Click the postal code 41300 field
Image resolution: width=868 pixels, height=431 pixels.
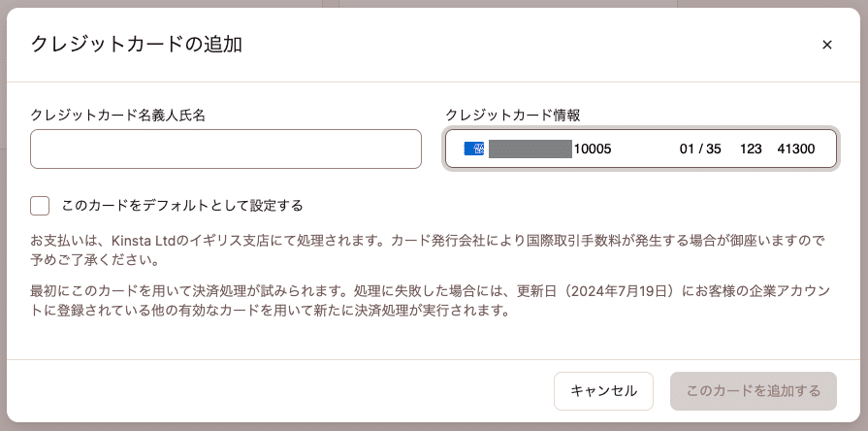coord(795,149)
